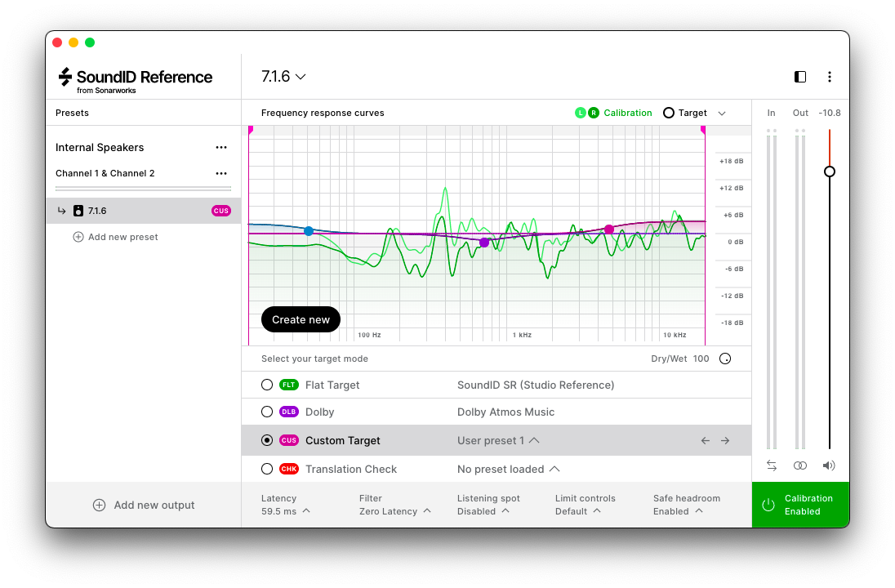Select the Dolby radio button
This screenshot has width=895, height=588.
pyautogui.click(x=266, y=412)
